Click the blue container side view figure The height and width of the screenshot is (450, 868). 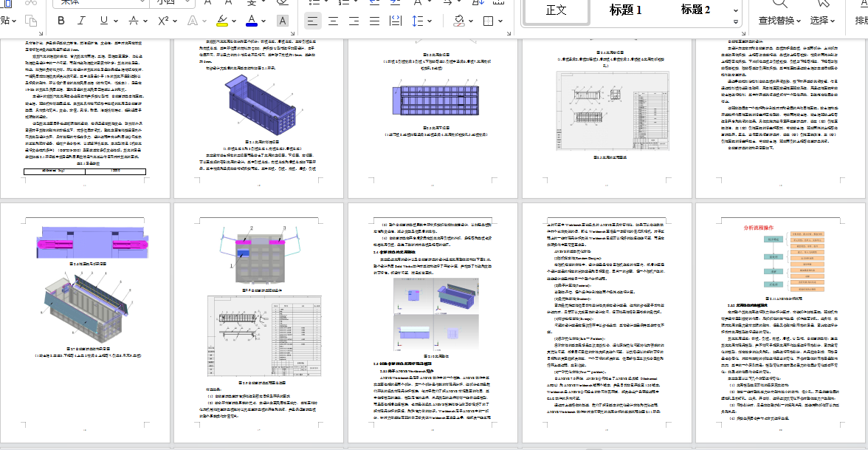tap(435, 100)
